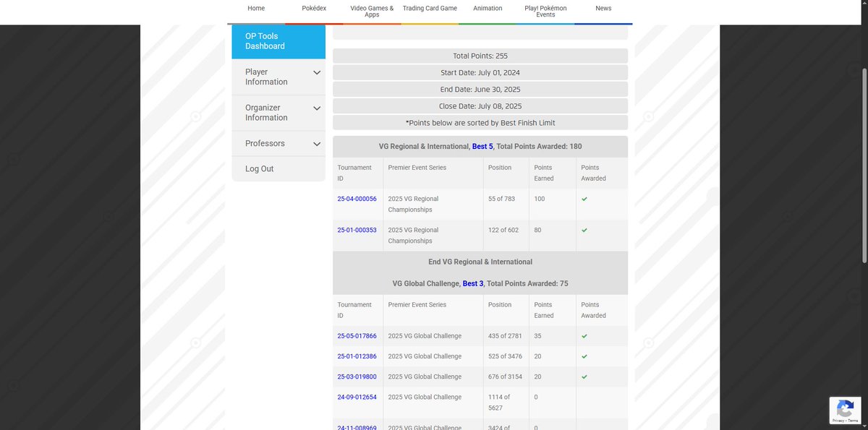The height and width of the screenshot is (430, 868).
Task: Click points earned value 100
Action: (x=540, y=199)
